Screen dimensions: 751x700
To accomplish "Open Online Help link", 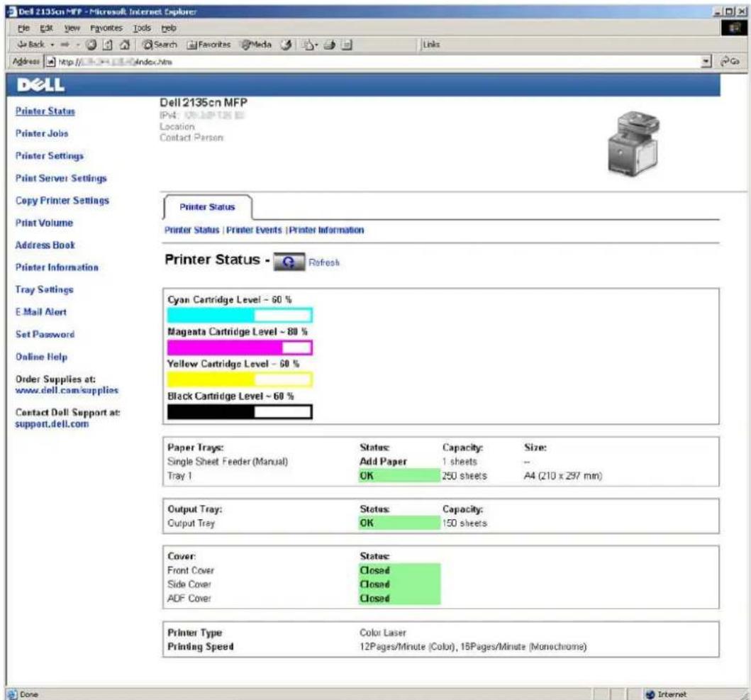I will (41, 357).
